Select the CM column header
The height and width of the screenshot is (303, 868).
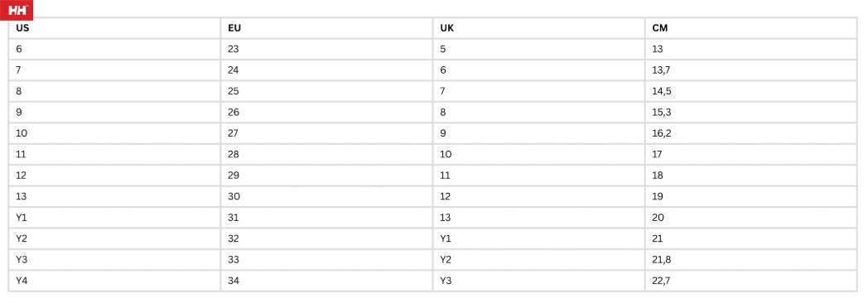[x=751, y=28]
